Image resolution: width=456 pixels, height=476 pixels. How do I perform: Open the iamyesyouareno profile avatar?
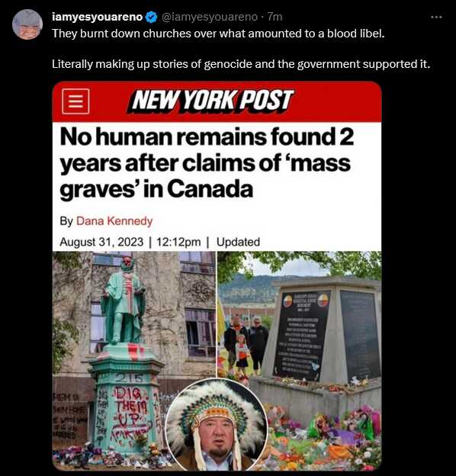pos(27,24)
